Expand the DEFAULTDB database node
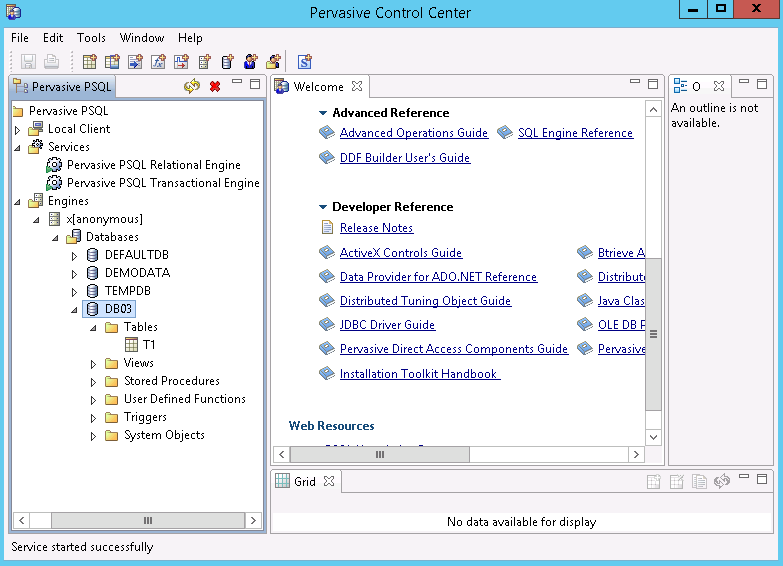Image resolution: width=783 pixels, height=566 pixels. click(x=74, y=255)
